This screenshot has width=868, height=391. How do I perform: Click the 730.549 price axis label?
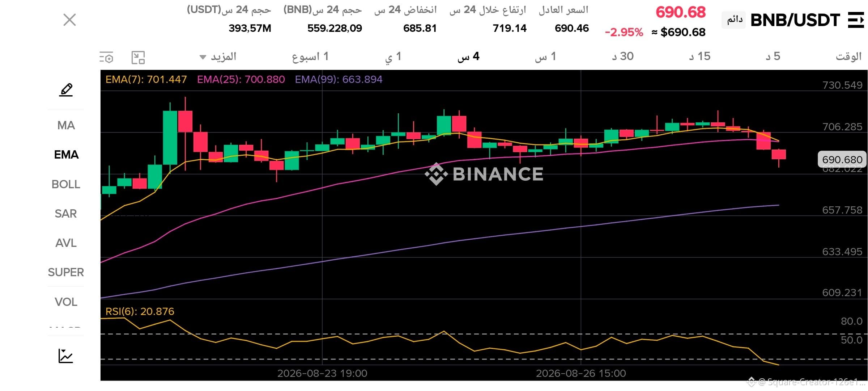pos(842,85)
